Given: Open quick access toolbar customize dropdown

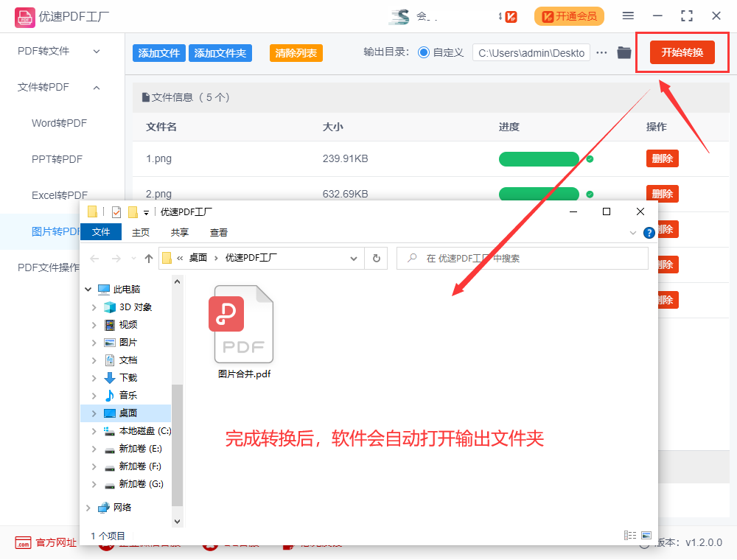Looking at the screenshot, I should 146,213.
